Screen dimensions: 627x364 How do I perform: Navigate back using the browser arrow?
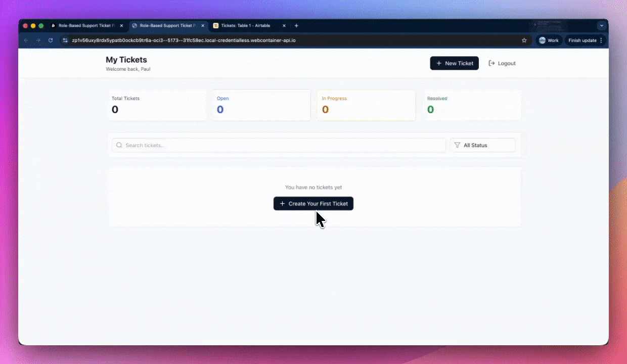(26, 40)
